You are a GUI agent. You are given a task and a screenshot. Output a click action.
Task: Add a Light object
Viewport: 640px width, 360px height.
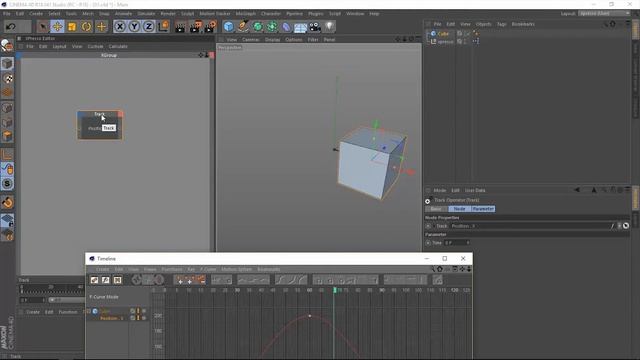point(329,27)
